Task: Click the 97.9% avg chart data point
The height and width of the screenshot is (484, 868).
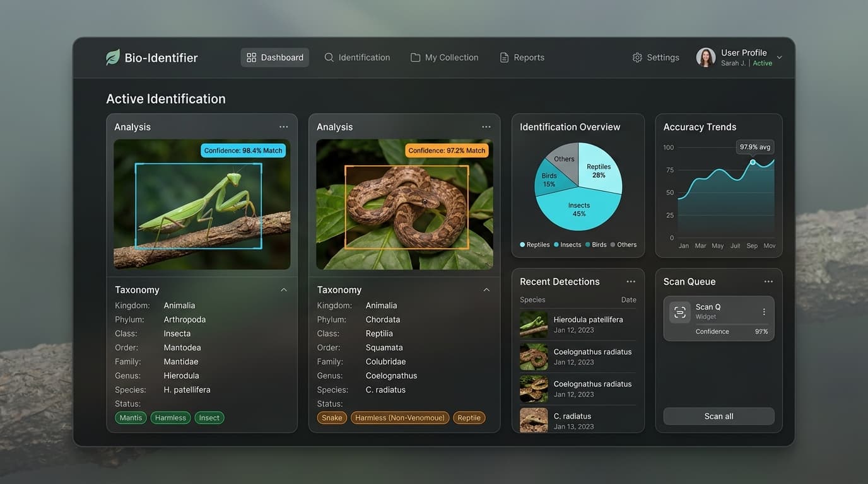Action: (x=753, y=163)
